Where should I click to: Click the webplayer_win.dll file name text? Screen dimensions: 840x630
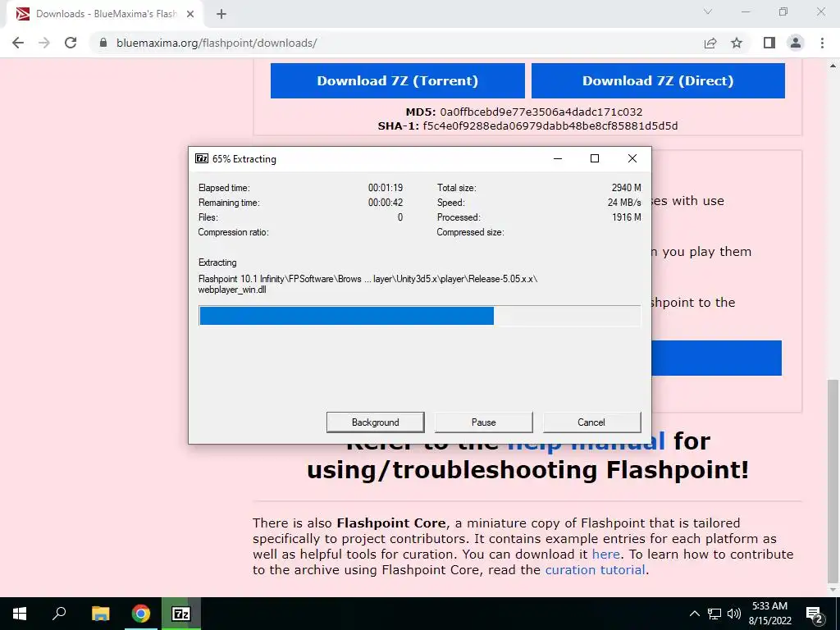[x=232, y=290]
